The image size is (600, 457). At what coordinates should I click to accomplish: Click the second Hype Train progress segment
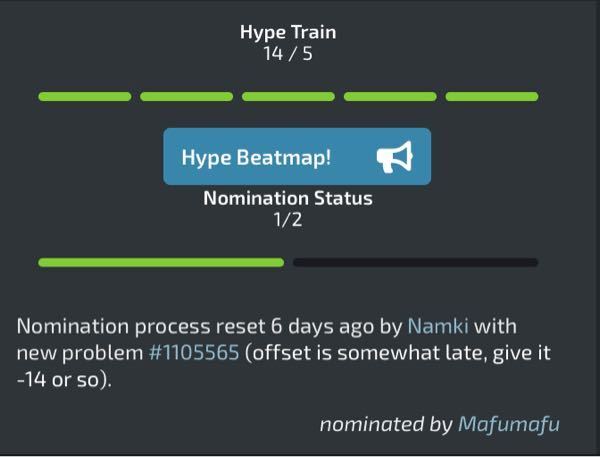186,96
